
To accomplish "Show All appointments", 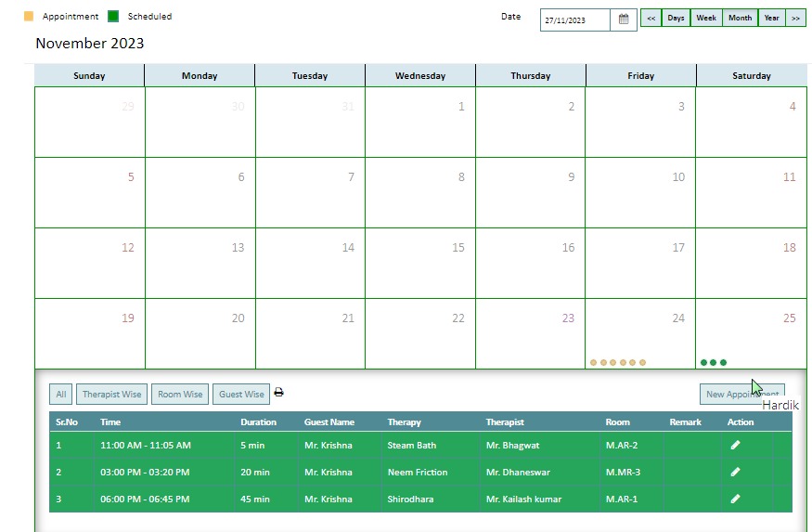I will [x=60, y=395].
